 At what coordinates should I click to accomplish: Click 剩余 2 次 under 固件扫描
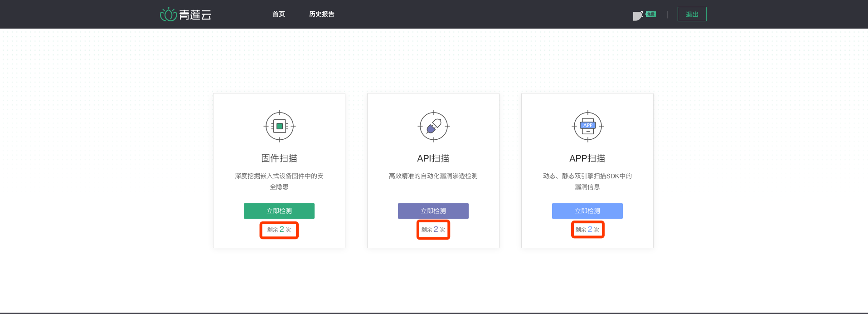tap(279, 230)
